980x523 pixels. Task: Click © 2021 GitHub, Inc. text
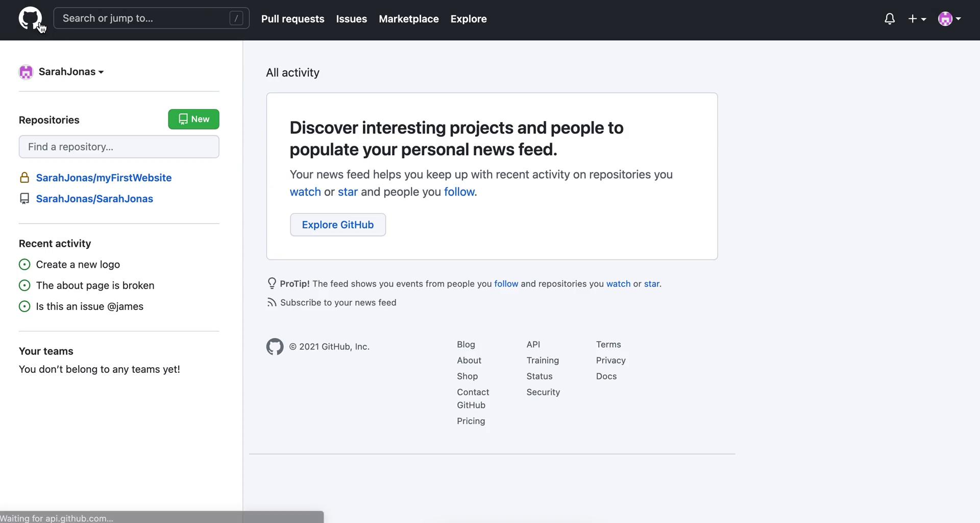tap(329, 347)
